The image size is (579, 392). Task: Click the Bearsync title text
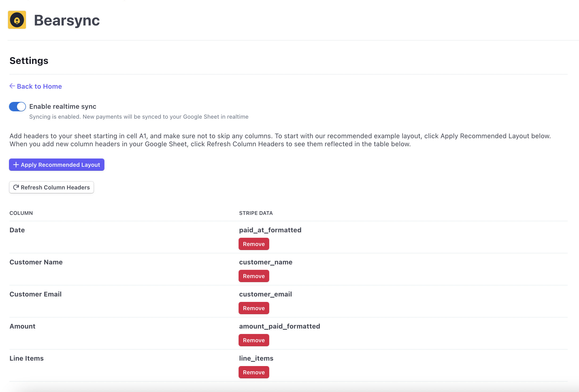pyautogui.click(x=66, y=21)
